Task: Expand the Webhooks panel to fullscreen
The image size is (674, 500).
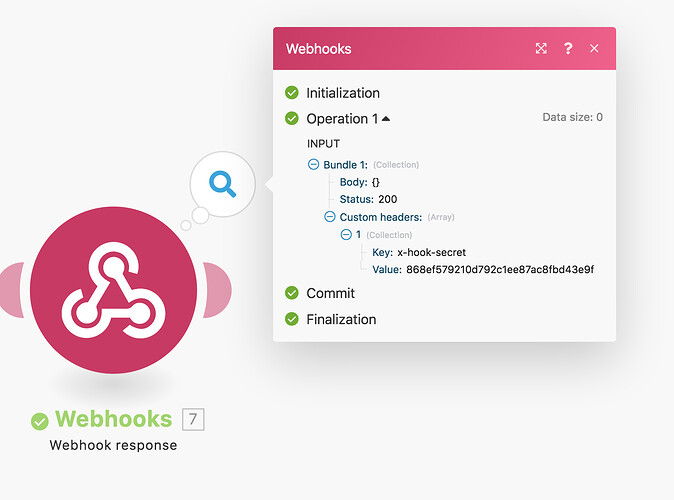Action: tap(541, 48)
